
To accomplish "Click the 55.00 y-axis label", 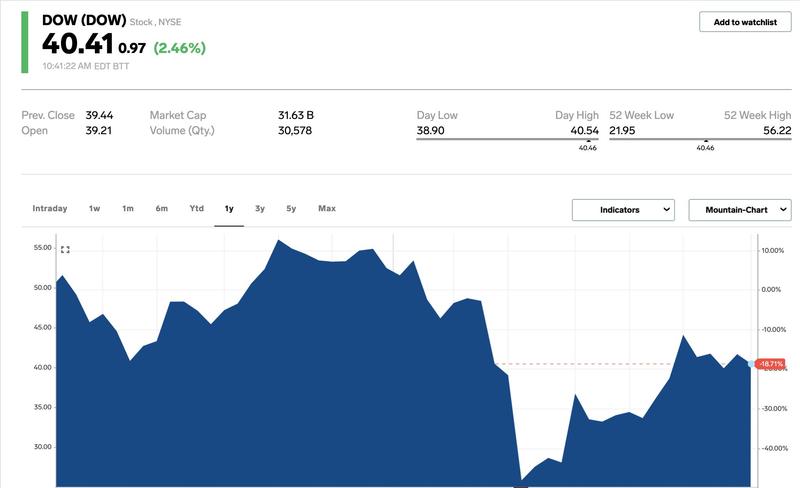I will [43, 248].
